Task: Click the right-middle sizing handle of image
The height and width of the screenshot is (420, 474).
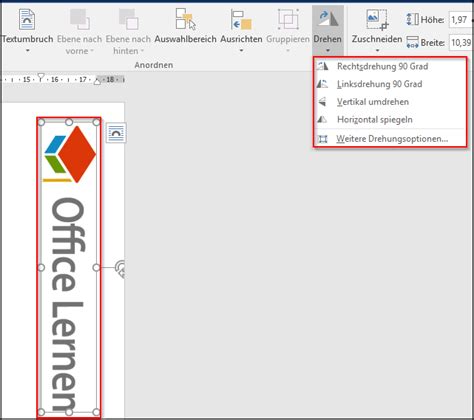Action: click(96, 267)
